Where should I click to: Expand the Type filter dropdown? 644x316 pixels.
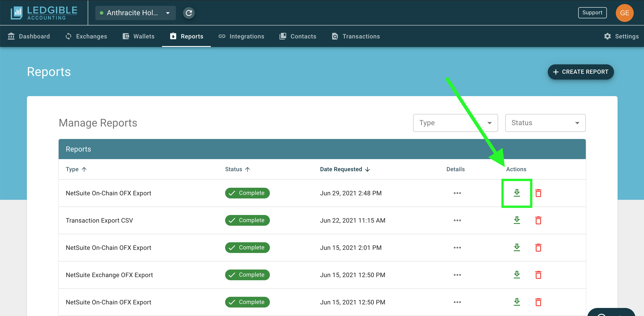point(455,123)
